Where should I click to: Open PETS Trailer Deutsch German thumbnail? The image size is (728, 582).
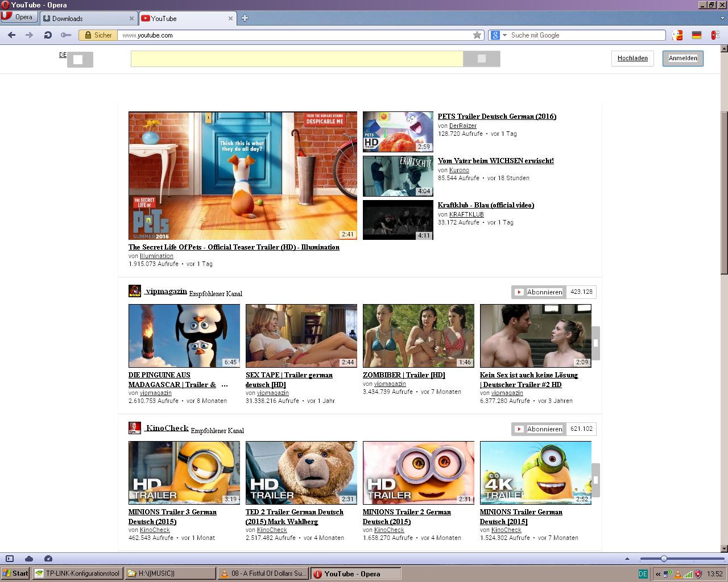coord(398,131)
